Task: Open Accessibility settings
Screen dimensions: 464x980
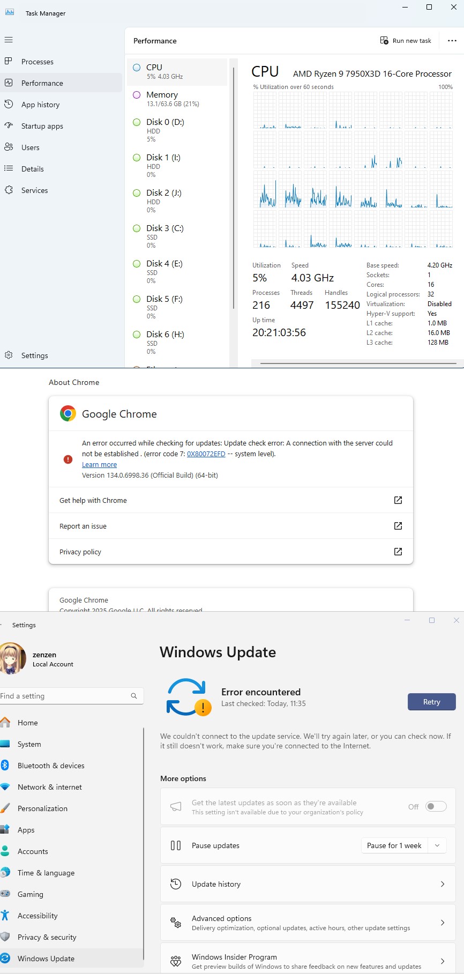Action: tap(72, 916)
